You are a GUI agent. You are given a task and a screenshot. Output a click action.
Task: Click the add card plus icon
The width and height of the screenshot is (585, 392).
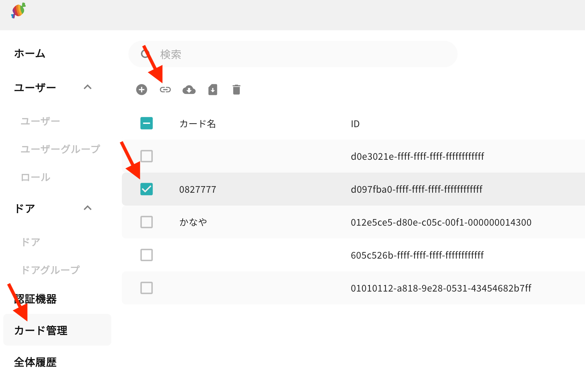[142, 90]
